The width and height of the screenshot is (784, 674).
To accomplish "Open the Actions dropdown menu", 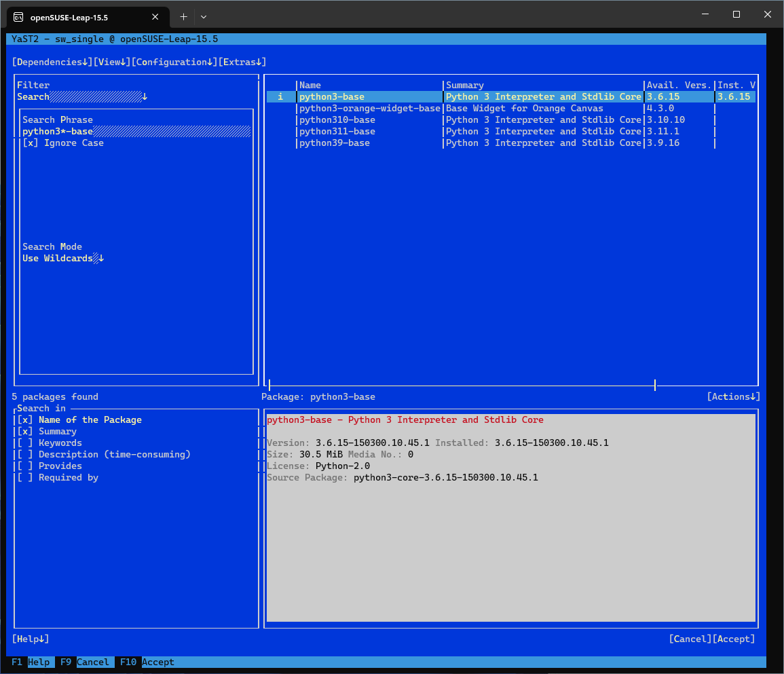I will (733, 396).
